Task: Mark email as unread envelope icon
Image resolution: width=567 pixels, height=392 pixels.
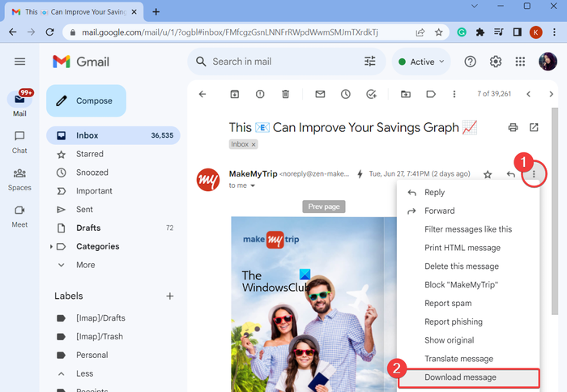Action: pos(320,95)
